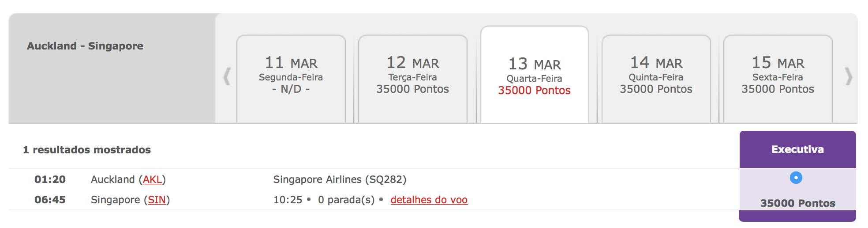This screenshot has width=868, height=228.
Task: Show earlier dates with left arrow
Action: click(227, 76)
